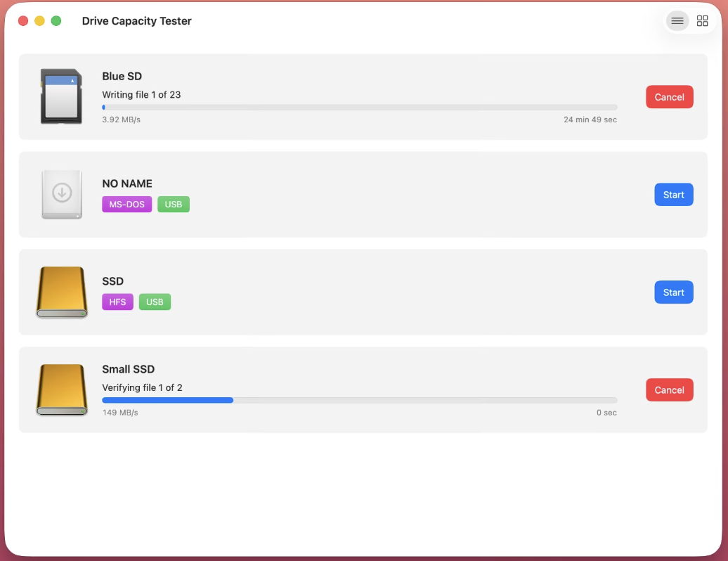Click the SSD yellow drive icon
This screenshot has width=728, height=561.
(x=62, y=292)
